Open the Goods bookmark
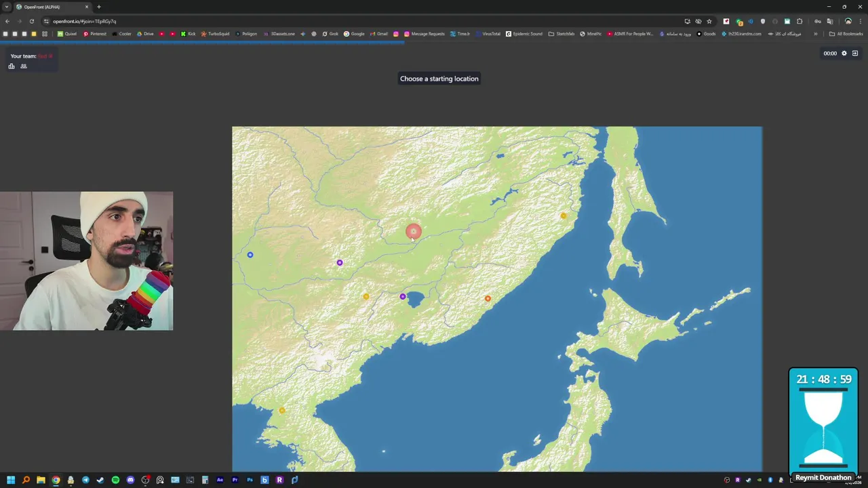Viewport: 868px width, 488px height. pyautogui.click(x=706, y=33)
